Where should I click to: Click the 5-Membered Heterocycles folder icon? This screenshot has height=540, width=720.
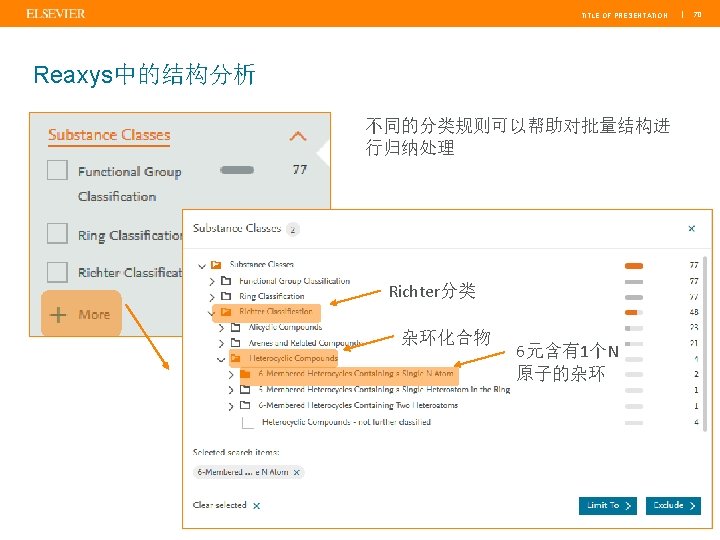(245, 390)
